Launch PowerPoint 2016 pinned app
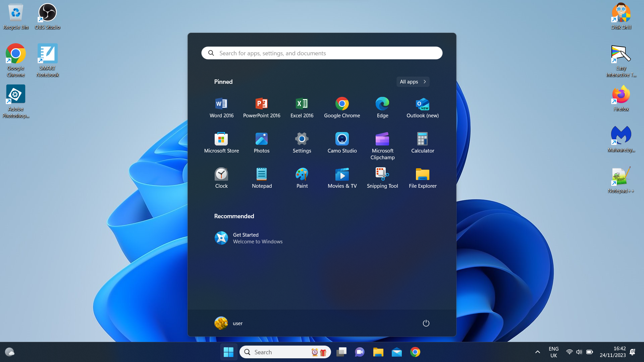The height and width of the screenshot is (362, 644). [x=262, y=108]
